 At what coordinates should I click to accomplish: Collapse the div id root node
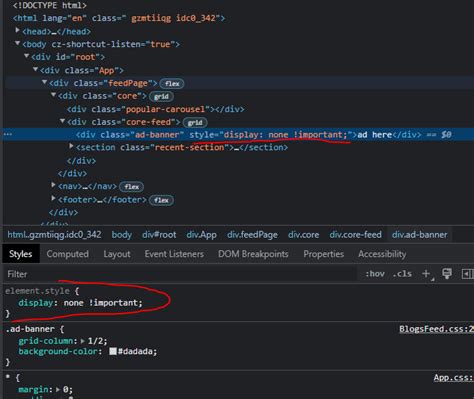tap(26, 56)
